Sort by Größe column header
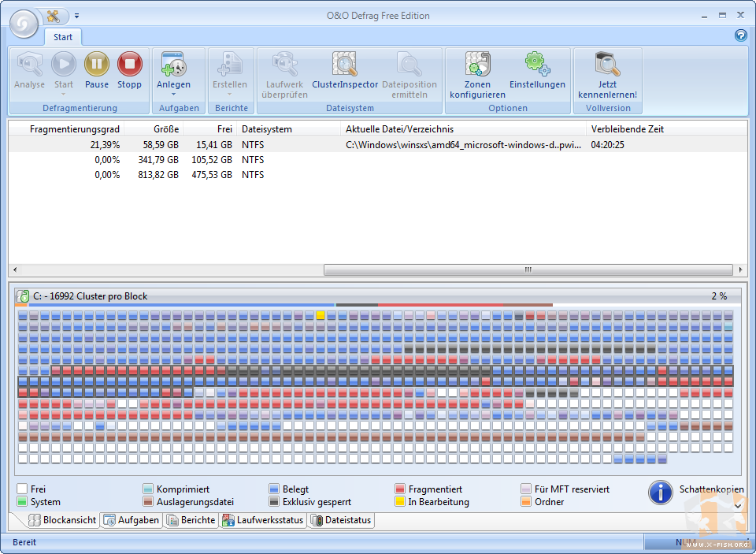The image size is (756, 554). pos(154,129)
